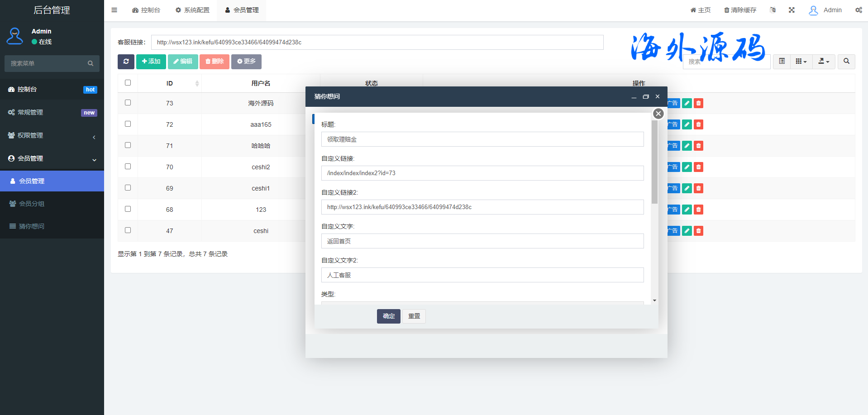Click the red delete icon for ceshi row

(x=699, y=231)
